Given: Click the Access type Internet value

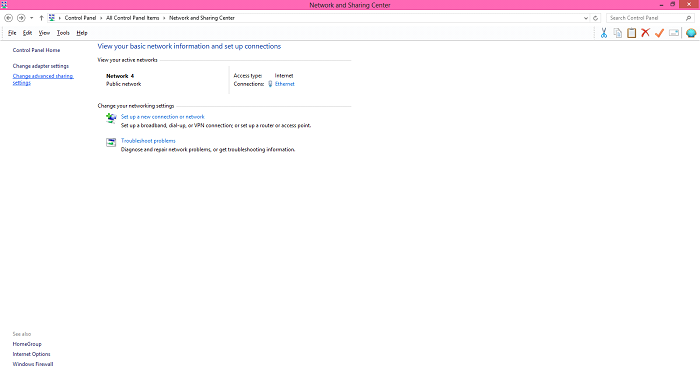Looking at the screenshot, I should pyautogui.click(x=284, y=76).
